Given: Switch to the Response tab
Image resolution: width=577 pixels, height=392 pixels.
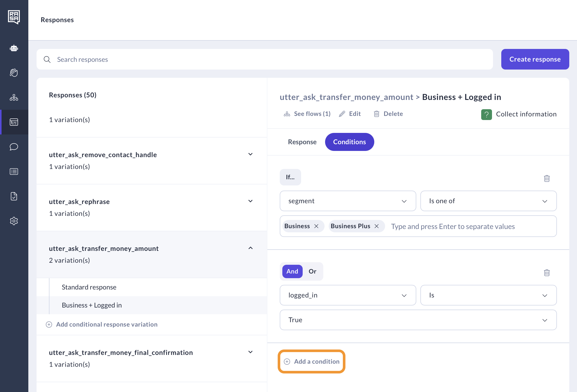Looking at the screenshot, I should pyautogui.click(x=302, y=142).
